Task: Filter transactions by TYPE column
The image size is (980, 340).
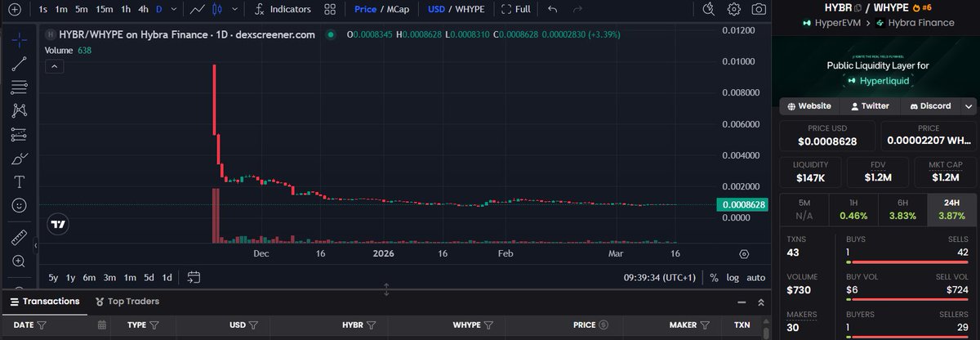Action: pos(154,325)
